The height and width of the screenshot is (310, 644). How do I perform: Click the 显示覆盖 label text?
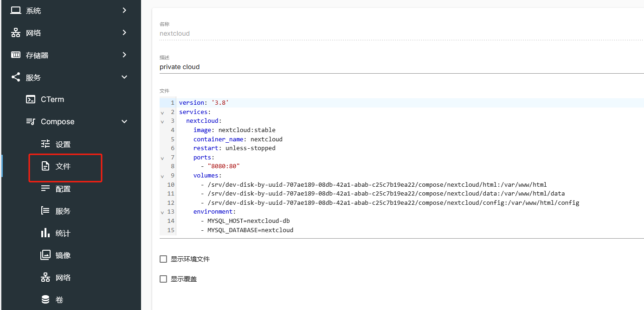point(184,279)
